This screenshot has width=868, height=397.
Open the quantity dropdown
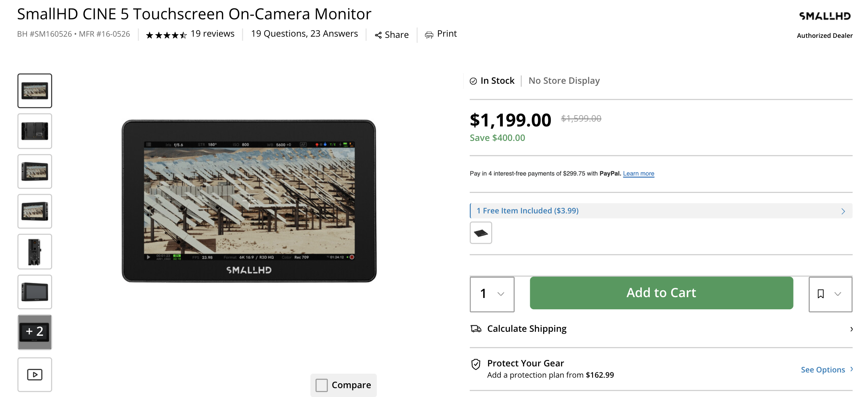(x=492, y=294)
